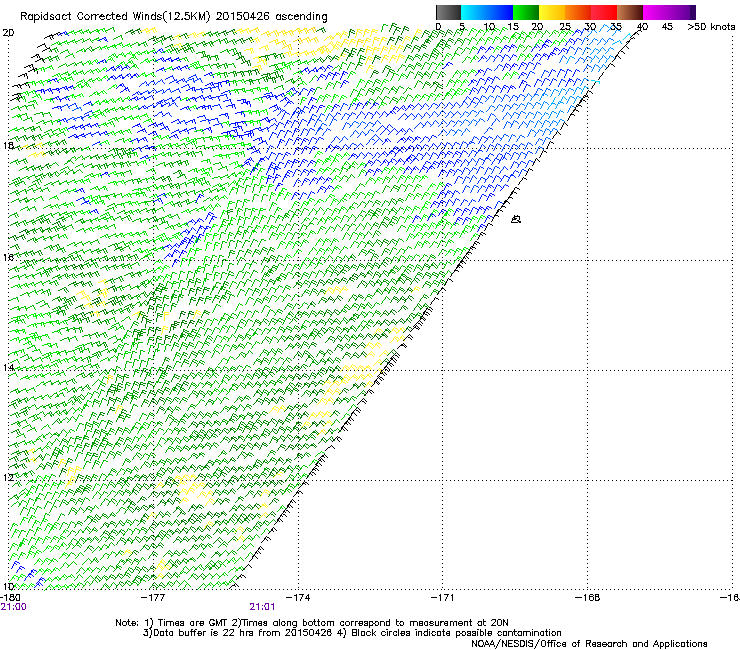Click the '>50 knots' legend label
This screenshot has width=740, height=650.
(x=711, y=27)
